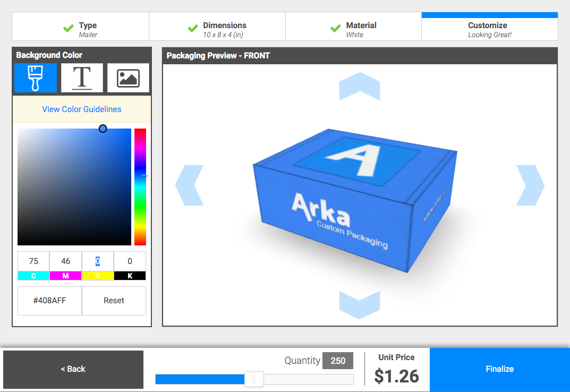Go to the Type Mailer step
The width and height of the screenshot is (570, 392).
pos(80,27)
